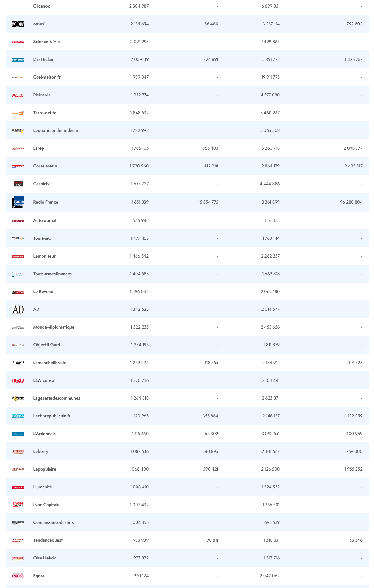374x588 pixels.
Task: Click the LSA logo icon
Action: pos(18,381)
